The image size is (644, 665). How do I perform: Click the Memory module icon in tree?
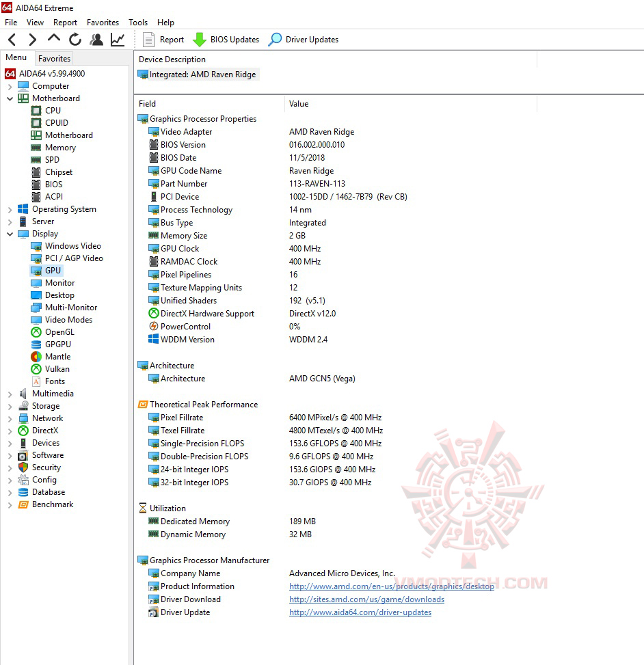[x=36, y=148]
